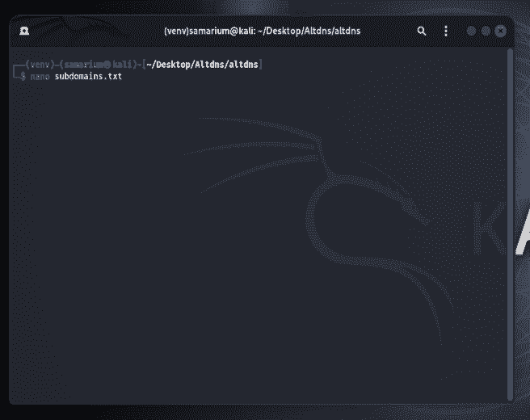Click the 'subdomains.txt' text in the command
530x420 pixels.
point(88,77)
